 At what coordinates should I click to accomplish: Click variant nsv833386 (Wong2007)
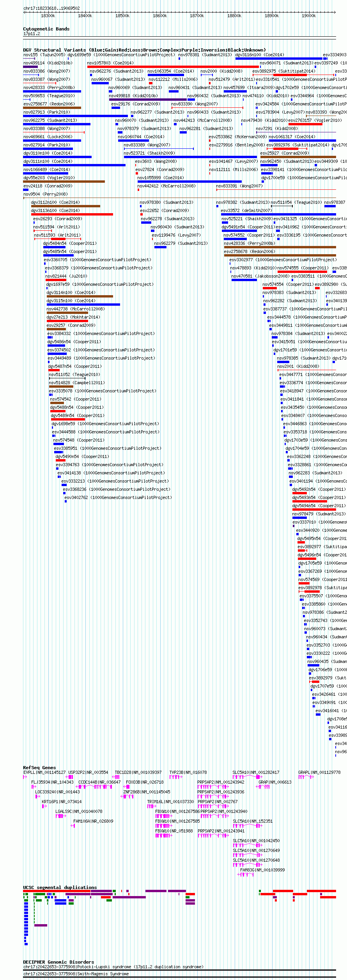click(x=47, y=71)
